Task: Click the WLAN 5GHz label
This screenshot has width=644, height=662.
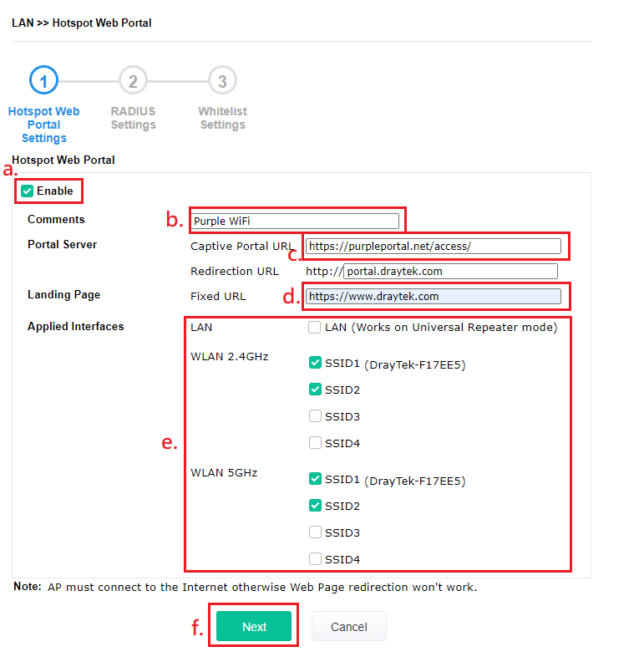Action: point(224,473)
